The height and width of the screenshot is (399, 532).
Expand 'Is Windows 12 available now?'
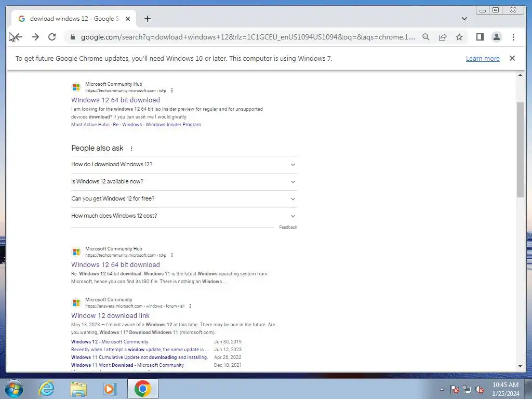pos(184,181)
